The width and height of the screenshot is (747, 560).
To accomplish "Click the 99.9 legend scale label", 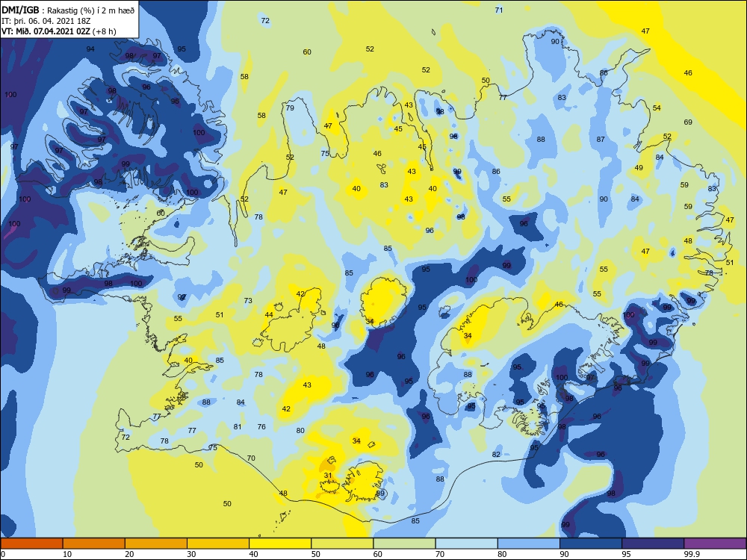I will [692, 554].
